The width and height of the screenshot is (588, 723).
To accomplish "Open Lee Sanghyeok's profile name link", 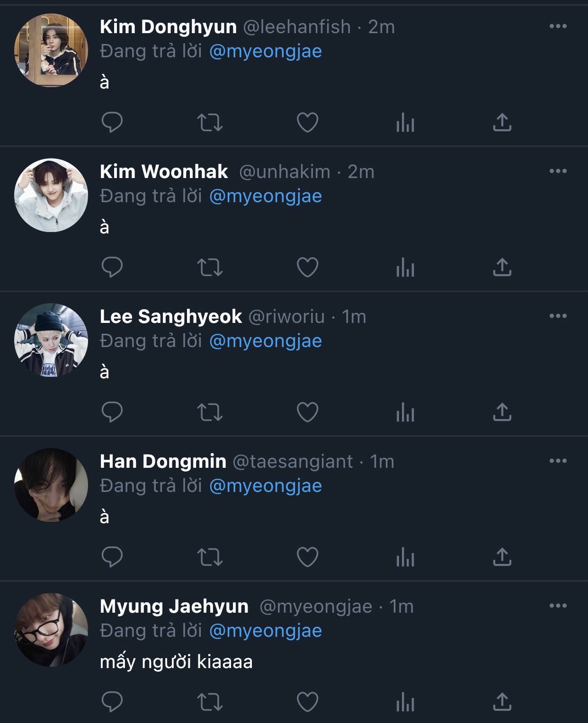I will click(171, 316).
